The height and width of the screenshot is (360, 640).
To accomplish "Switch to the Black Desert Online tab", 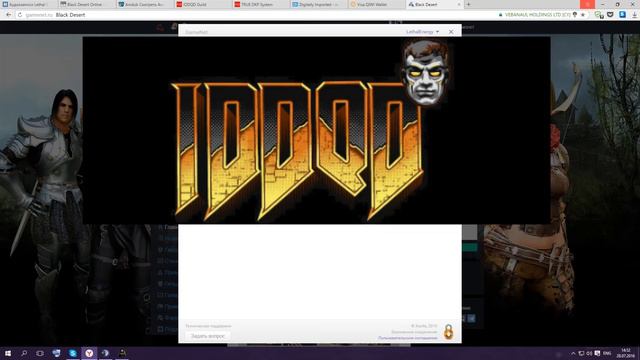I will (x=85, y=4).
